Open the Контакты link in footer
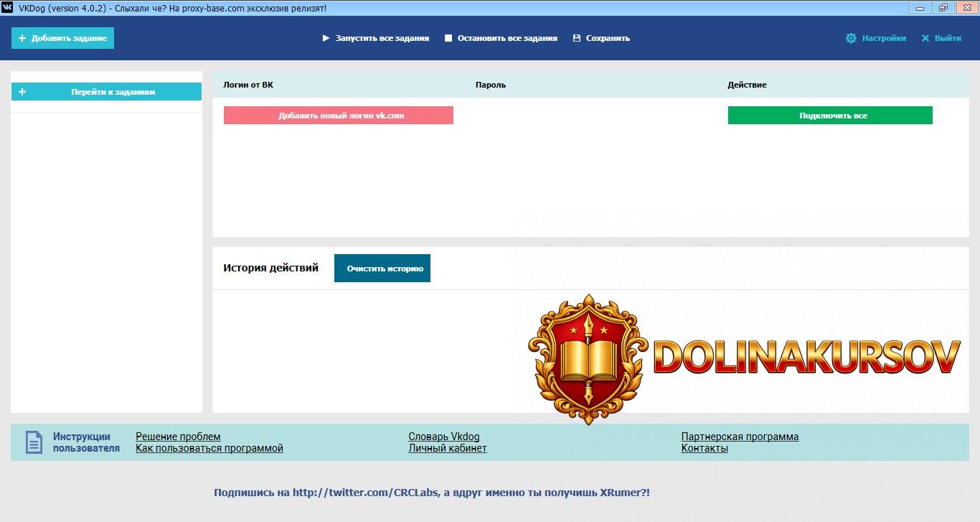The width and height of the screenshot is (980, 522). [705, 448]
